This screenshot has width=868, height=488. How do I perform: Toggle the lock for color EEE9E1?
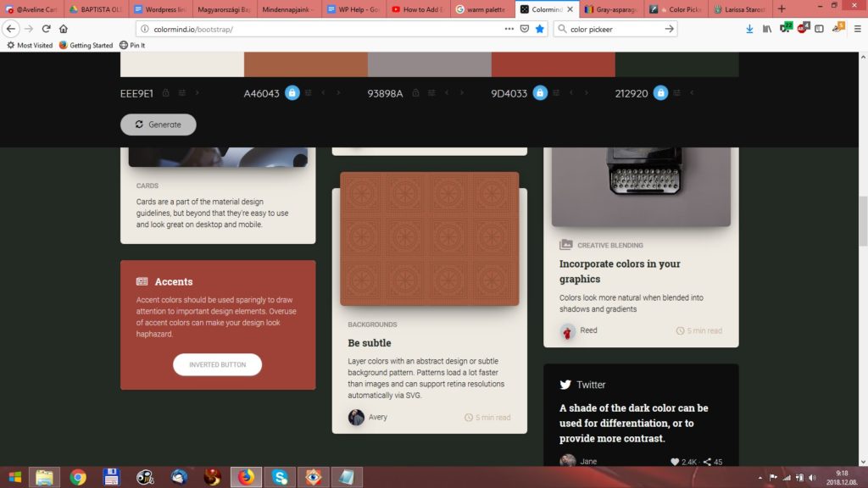coord(165,93)
